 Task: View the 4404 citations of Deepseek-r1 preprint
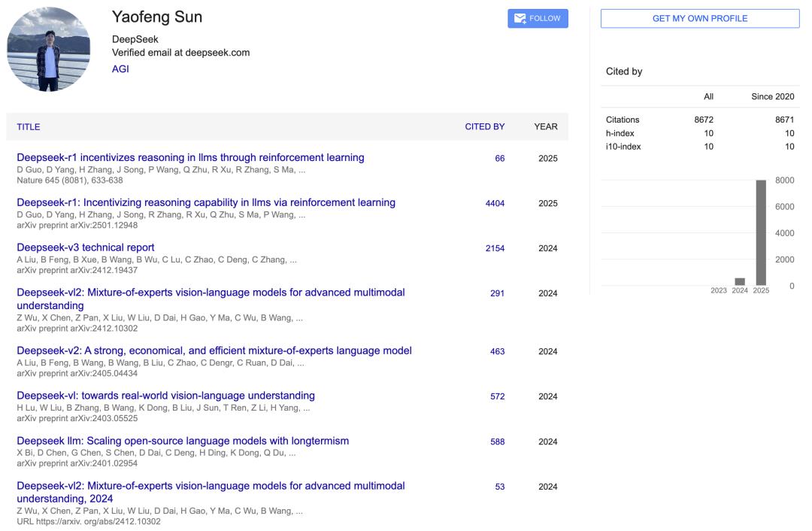tap(495, 204)
